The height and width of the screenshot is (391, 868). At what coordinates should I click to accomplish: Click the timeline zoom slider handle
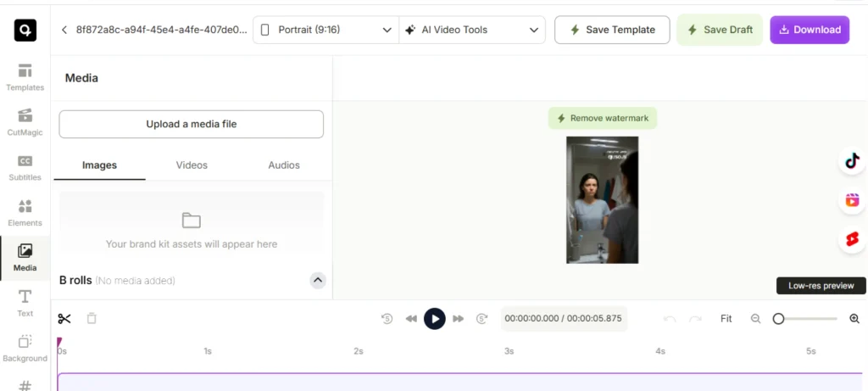(778, 319)
